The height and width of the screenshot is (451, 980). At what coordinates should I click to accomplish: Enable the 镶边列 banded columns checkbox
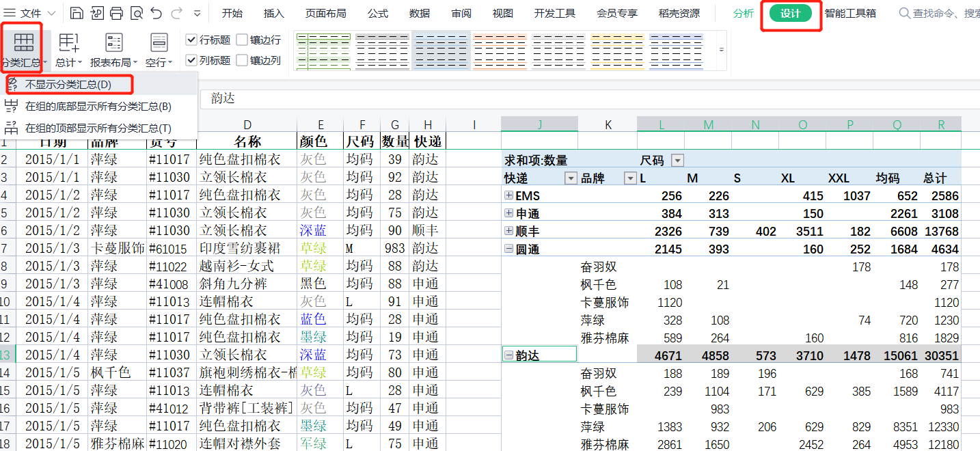242,61
